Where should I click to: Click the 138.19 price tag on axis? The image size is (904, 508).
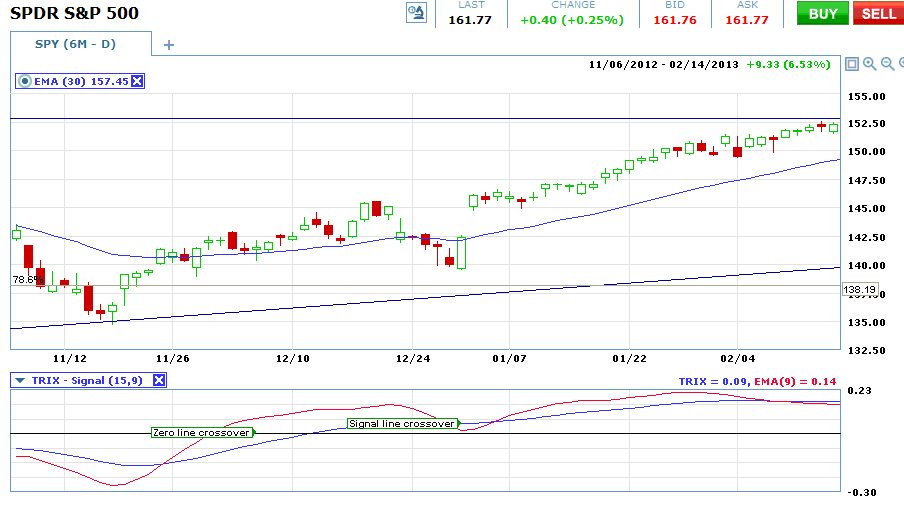click(x=860, y=289)
